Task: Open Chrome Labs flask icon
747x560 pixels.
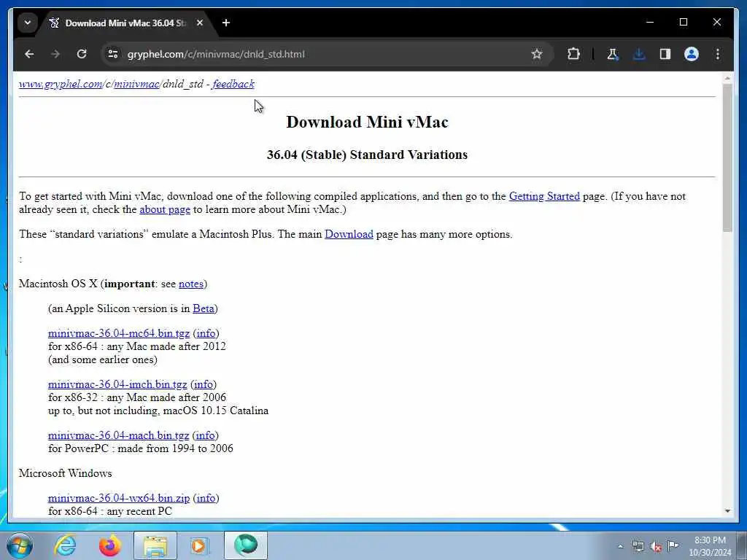Action: coord(613,54)
